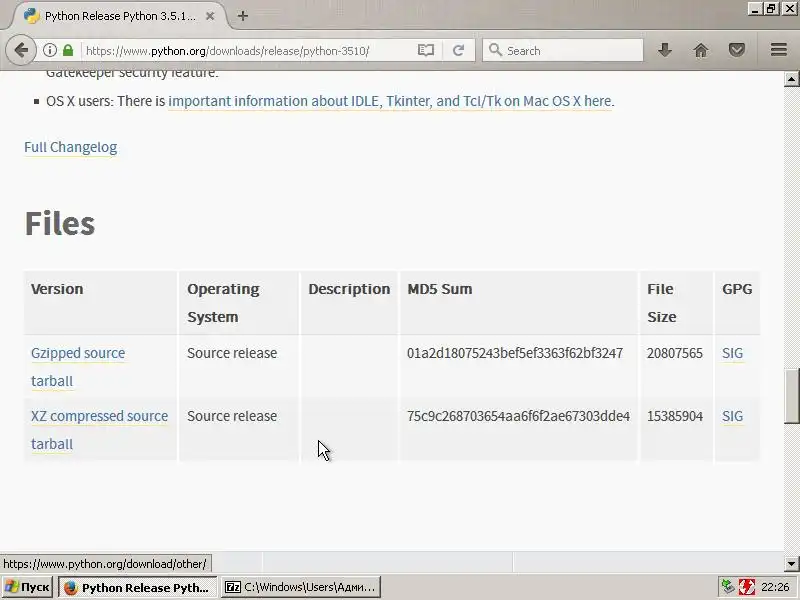Click the network tray icon

tap(728, 587)
